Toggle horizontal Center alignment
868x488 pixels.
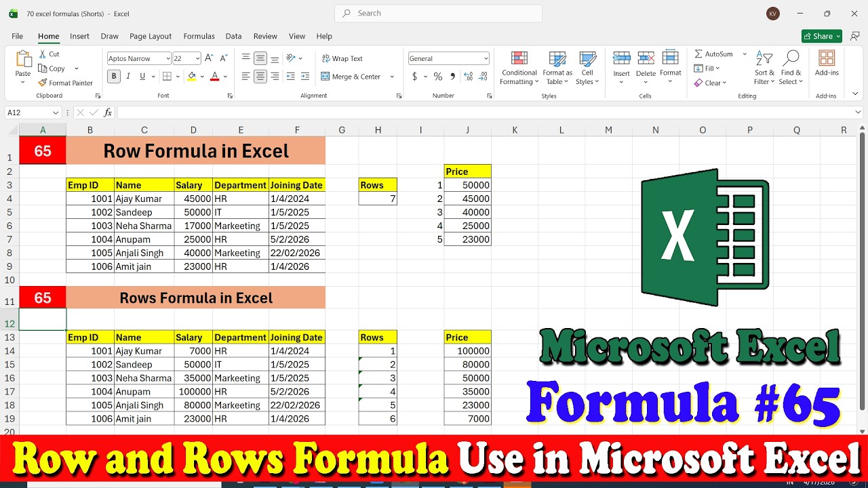coord(260,77)
